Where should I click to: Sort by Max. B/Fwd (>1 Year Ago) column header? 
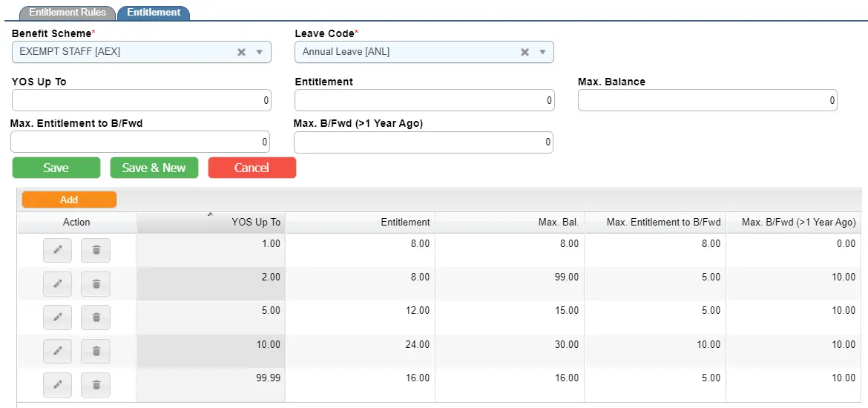(795, 223)
